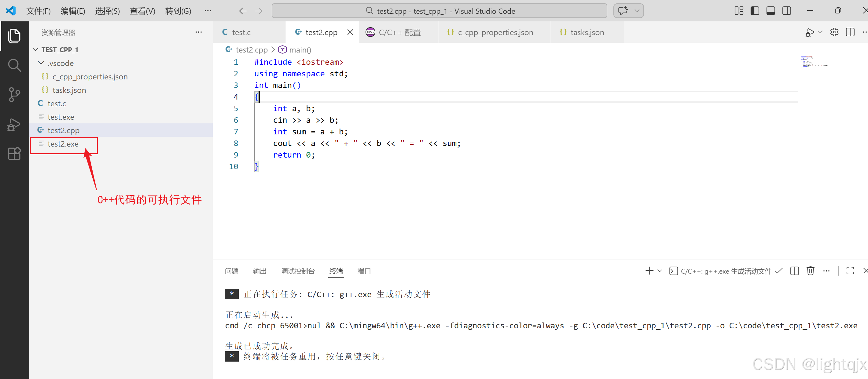Open new terminal launch profile dropdown
The image size is (868, 379).
pyautogui.click(x=660, y=271)
